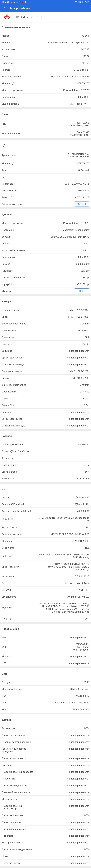Select the HUAWEI MatePad T 8.0 LTE header
Image resolution: width=91 pixels, height=868 pixels.
(x=45, y=17)
